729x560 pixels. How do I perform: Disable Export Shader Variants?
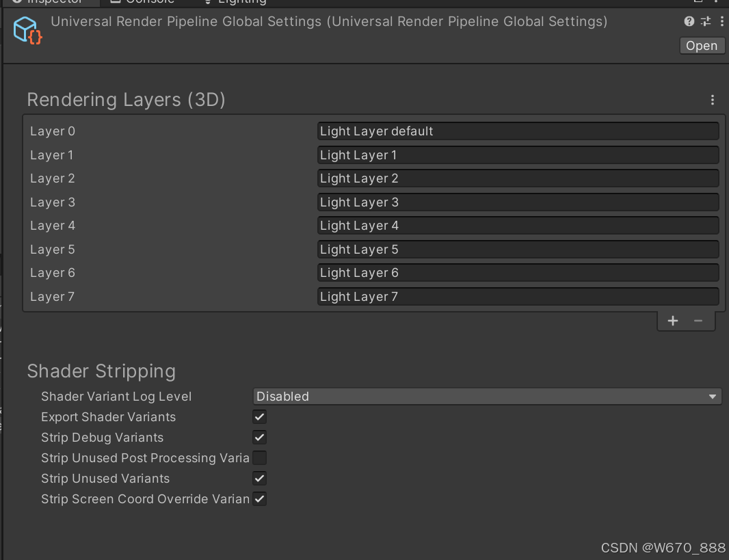(259, 416)
